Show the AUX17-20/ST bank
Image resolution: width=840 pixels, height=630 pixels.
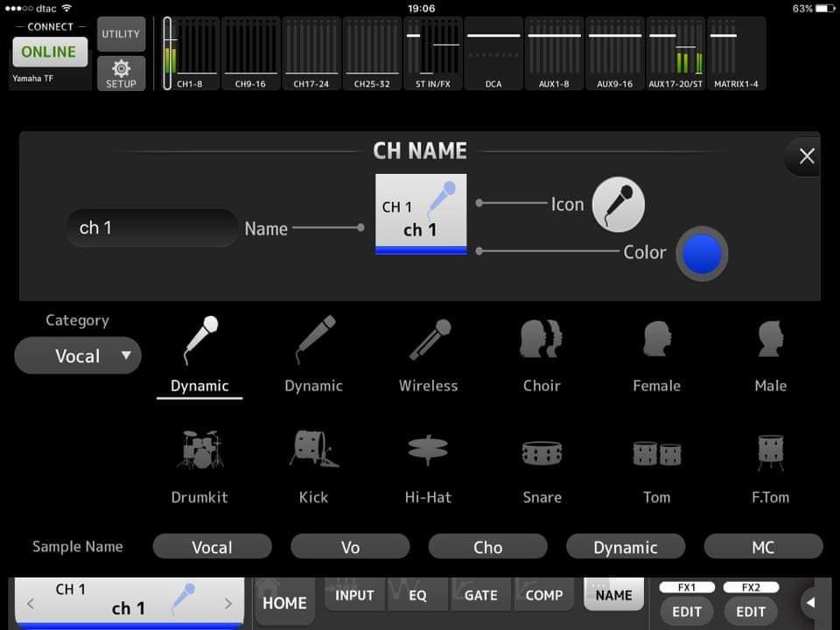(675, 53)
